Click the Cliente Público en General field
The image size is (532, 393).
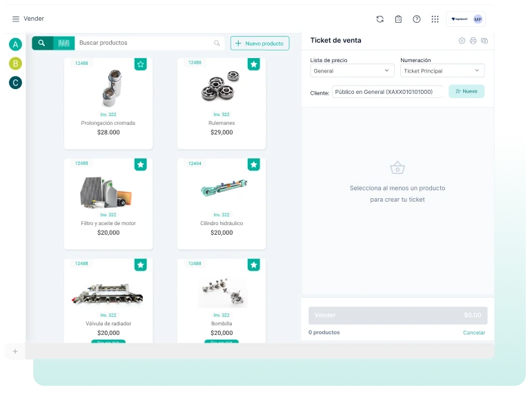pos(388,92)
